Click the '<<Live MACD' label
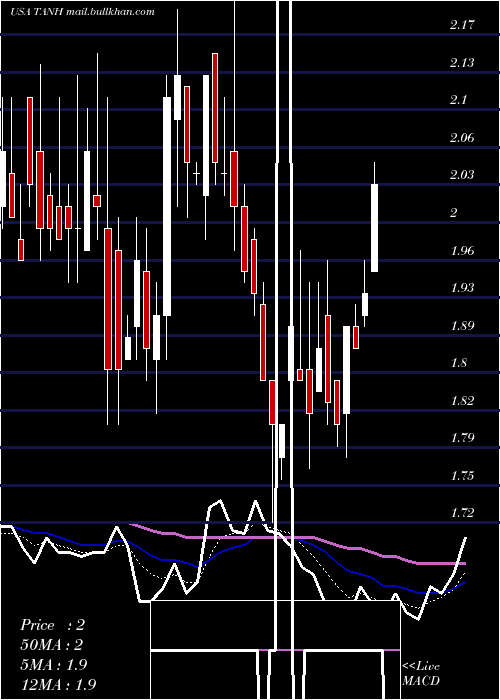500x700 pixels. tap(421, 673)
